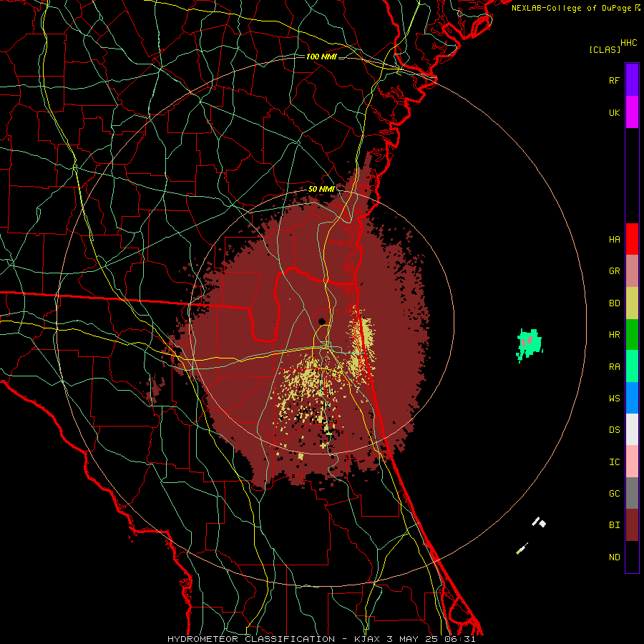Click the "ND" legend label
644x644 pixels.
pyautogui.click(x=614, y=557)
